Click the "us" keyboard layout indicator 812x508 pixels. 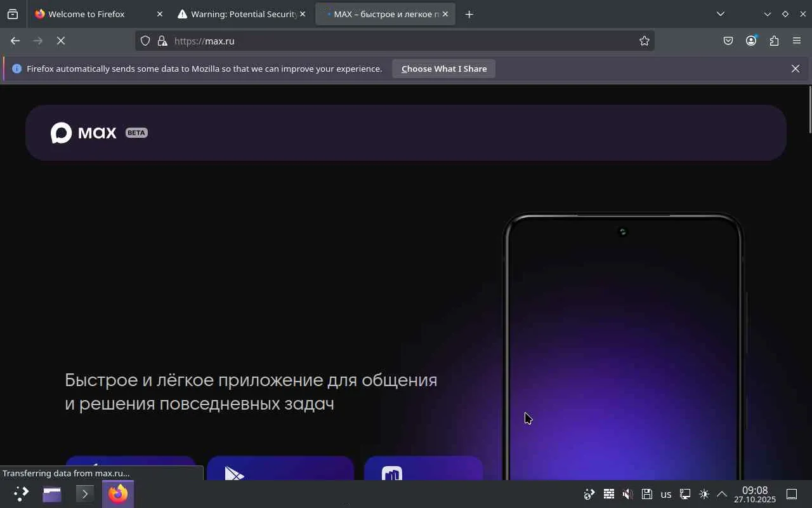(666, 494)
